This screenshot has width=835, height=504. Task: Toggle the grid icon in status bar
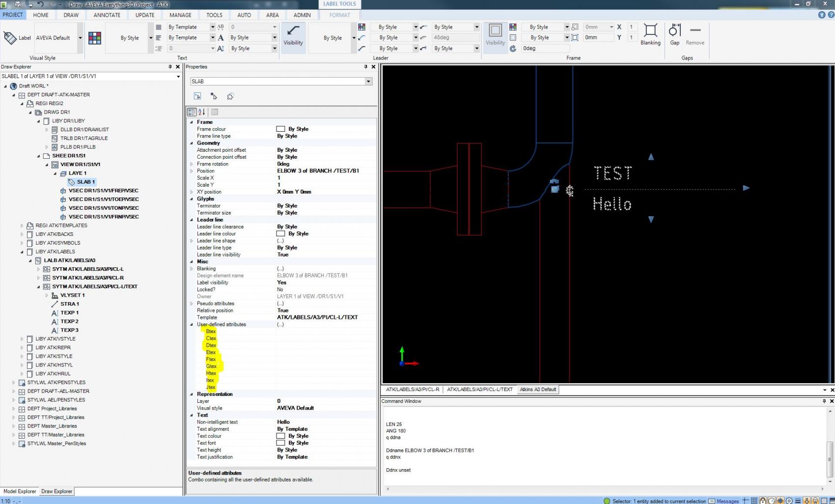point(754,501)
